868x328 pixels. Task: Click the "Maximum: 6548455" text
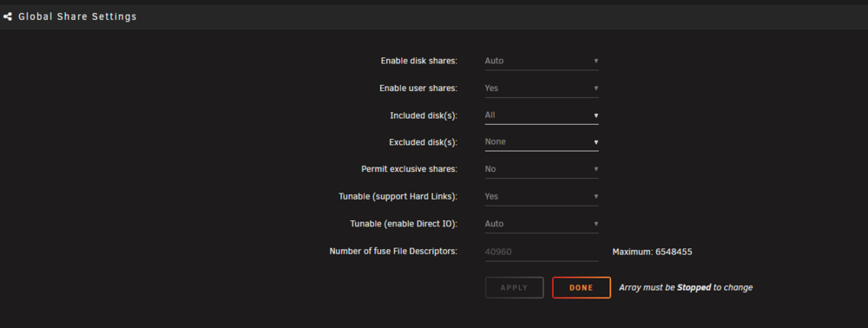652,252
